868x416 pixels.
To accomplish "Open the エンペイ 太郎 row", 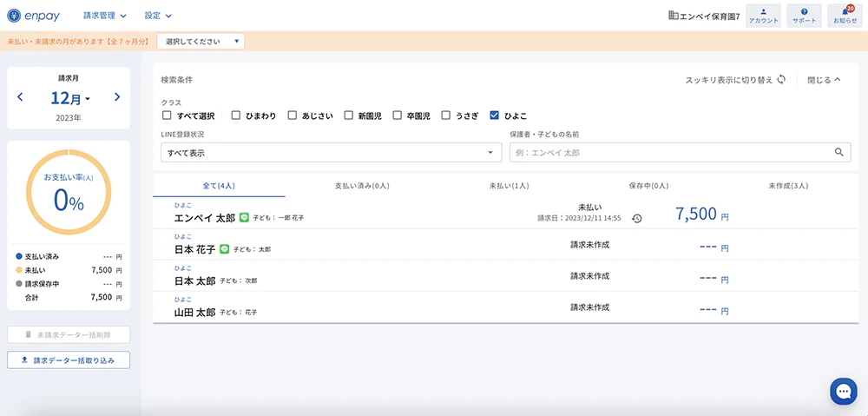I will coord(506,213).
